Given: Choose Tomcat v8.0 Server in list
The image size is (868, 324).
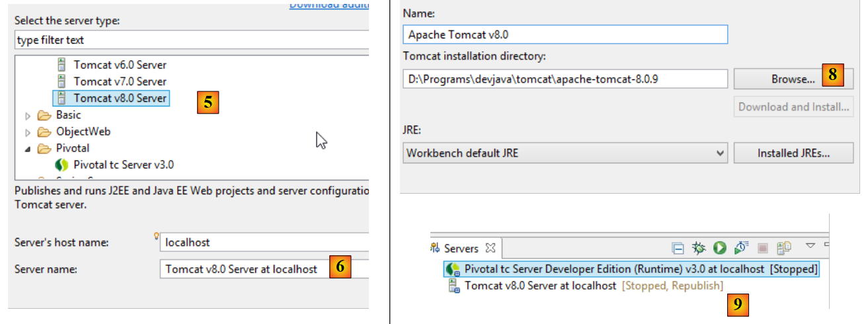Looking at the screenshot, I should tap(120, 98).
